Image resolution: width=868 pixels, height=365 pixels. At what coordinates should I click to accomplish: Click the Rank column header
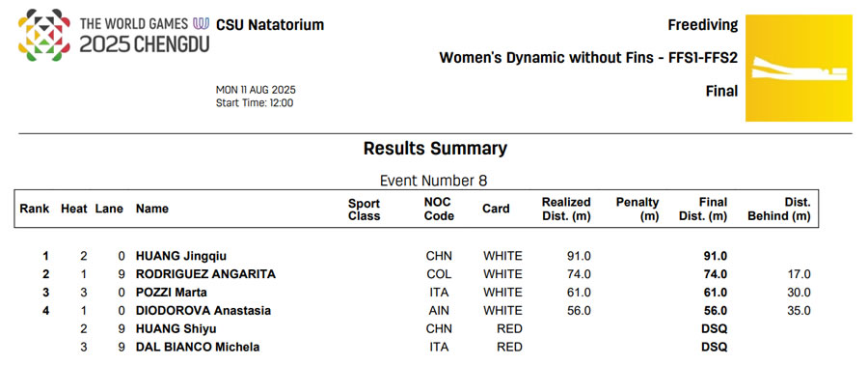coord(35,209)
